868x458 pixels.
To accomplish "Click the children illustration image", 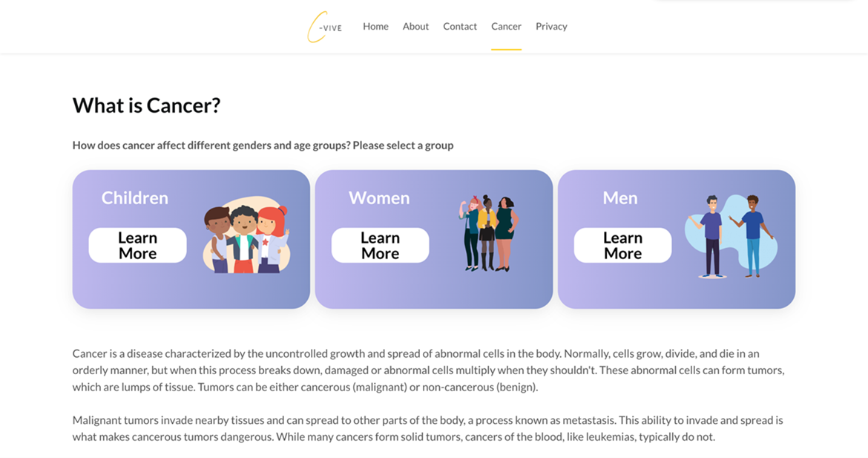I will click(246, 235).
